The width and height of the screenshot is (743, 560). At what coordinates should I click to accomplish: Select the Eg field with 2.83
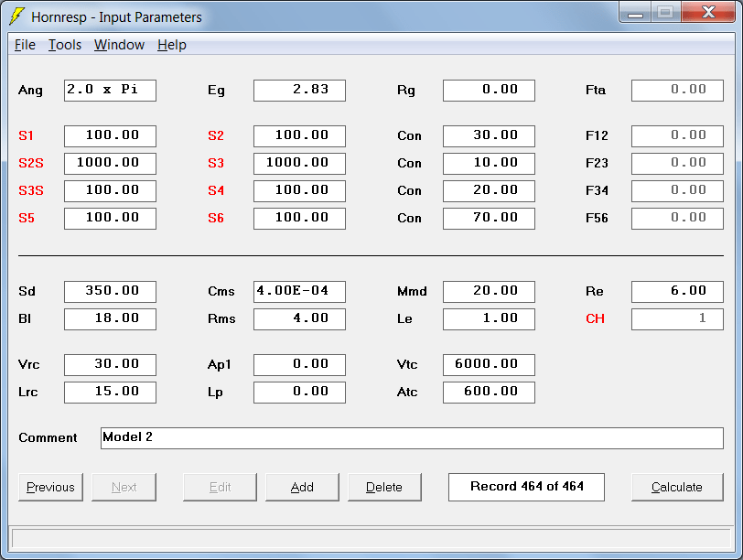coord(299,91)
